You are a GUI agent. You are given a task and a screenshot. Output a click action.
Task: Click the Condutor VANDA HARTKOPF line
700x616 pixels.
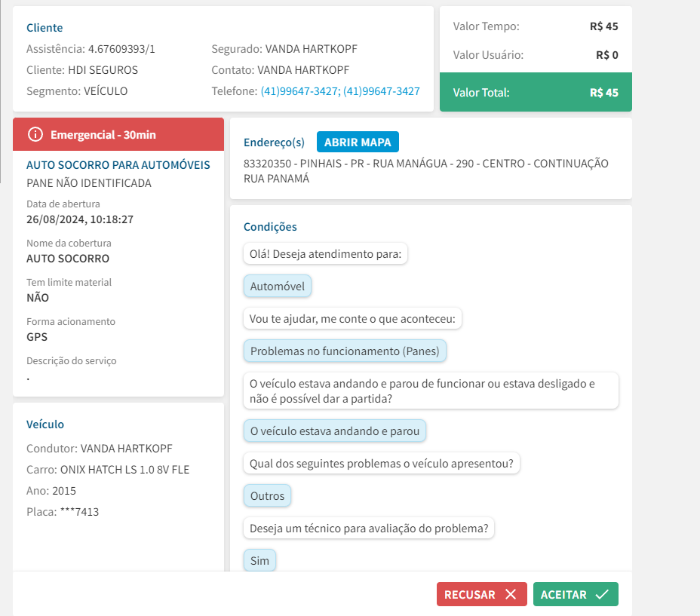100,448
